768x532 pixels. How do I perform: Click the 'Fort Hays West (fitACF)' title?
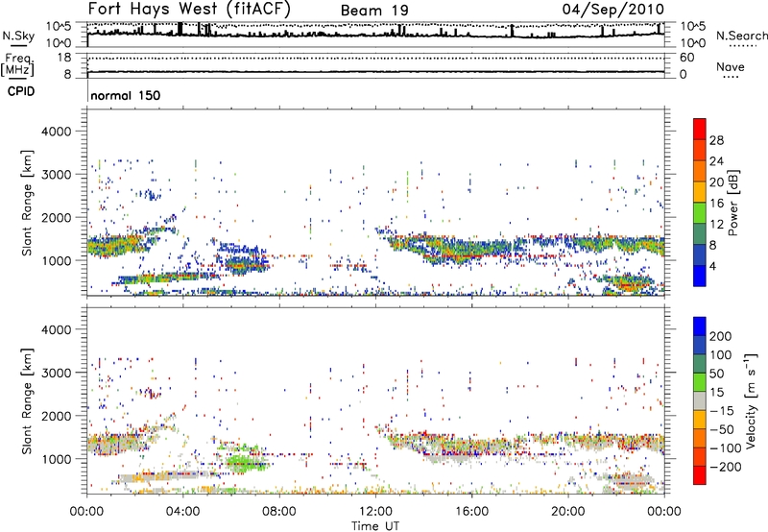point(189,10)
